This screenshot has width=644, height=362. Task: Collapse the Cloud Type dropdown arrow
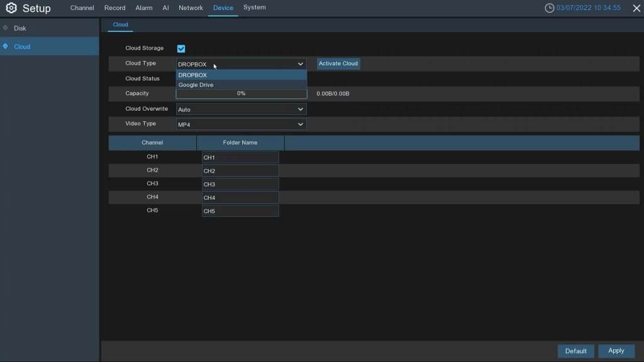301,63
